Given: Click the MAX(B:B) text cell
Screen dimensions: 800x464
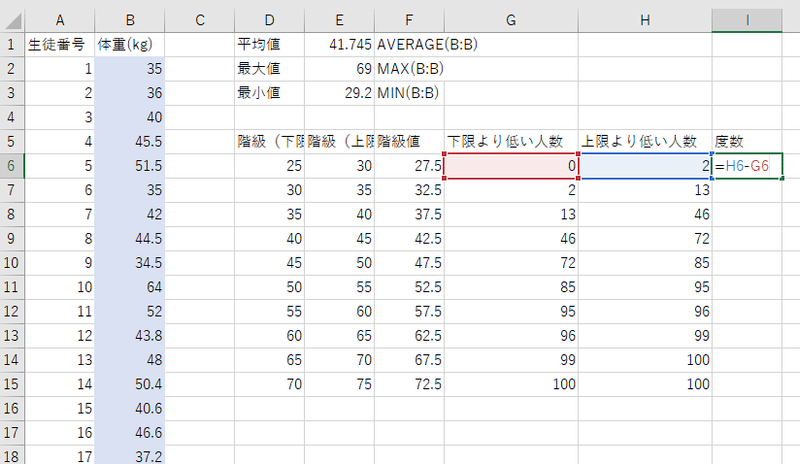Looking at the screenshot, I should click(409, 69).
